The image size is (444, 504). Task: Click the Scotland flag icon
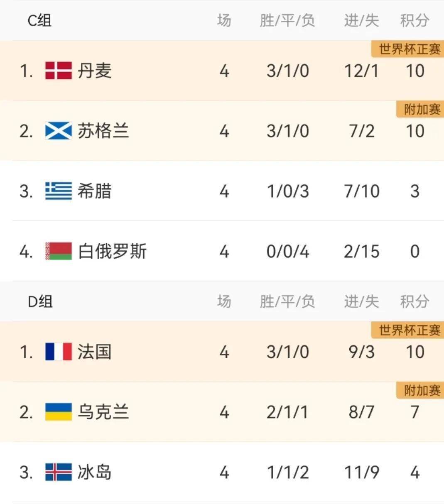point(58,131)
